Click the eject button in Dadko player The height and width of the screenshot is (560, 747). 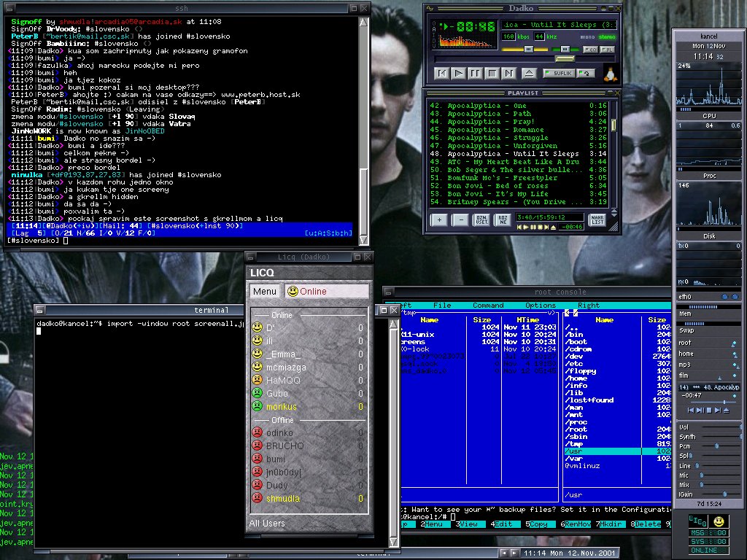click(x=530, y=73)
